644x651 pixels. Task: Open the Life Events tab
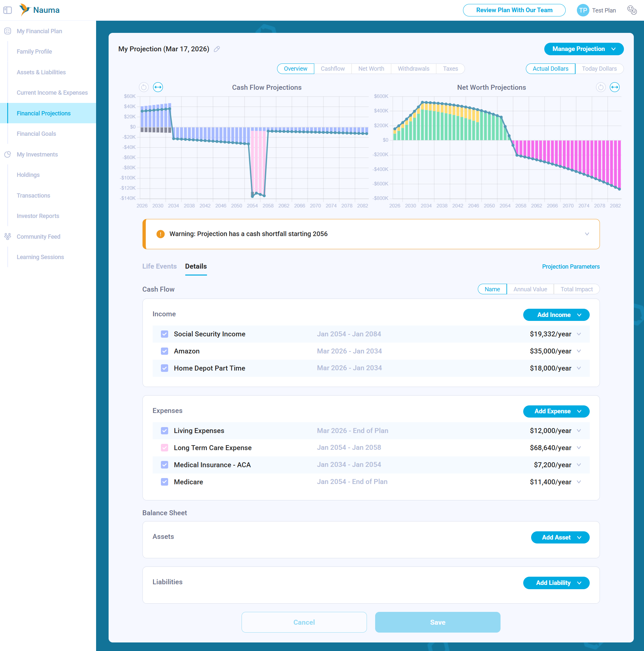[159, 266]
